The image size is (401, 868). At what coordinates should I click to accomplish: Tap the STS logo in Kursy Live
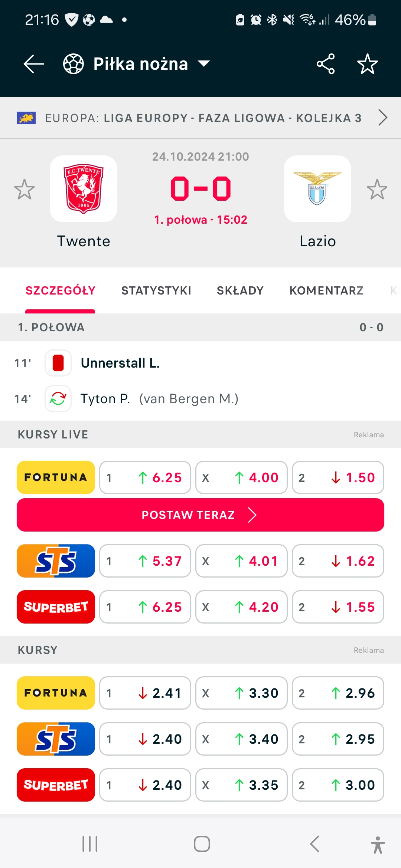pyautogui.click(x=56, y=561)
